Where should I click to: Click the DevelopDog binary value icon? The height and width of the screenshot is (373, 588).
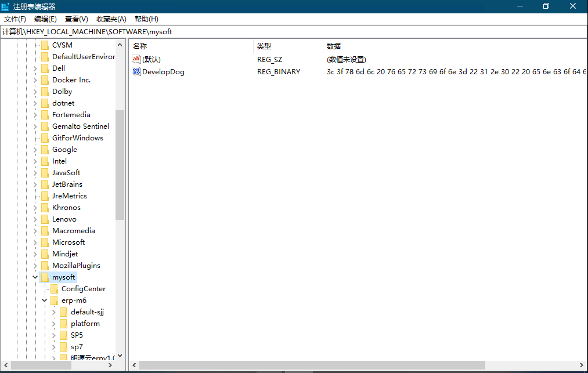pyautogui.click(x=136, y=72)
